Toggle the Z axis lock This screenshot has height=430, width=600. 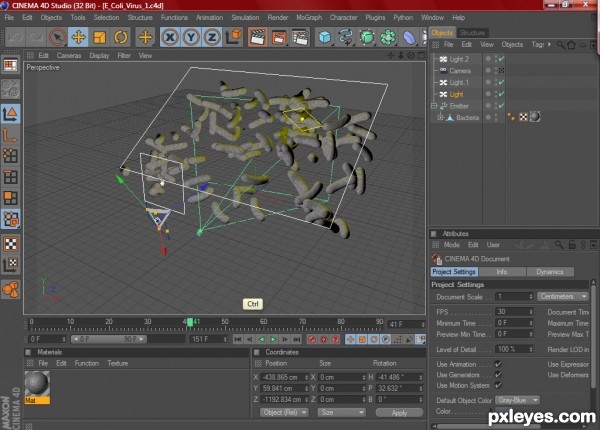point(212,37)
